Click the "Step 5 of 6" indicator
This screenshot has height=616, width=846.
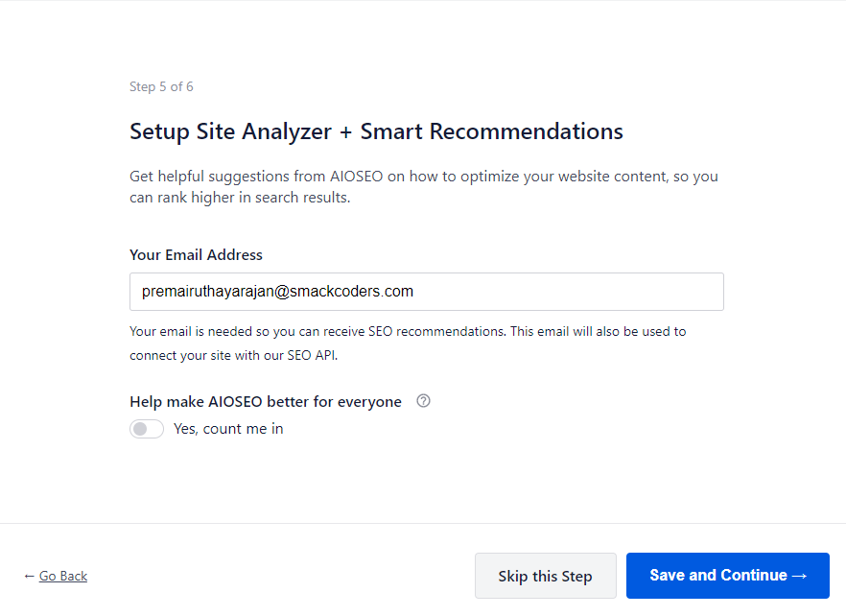coord(161,87)
